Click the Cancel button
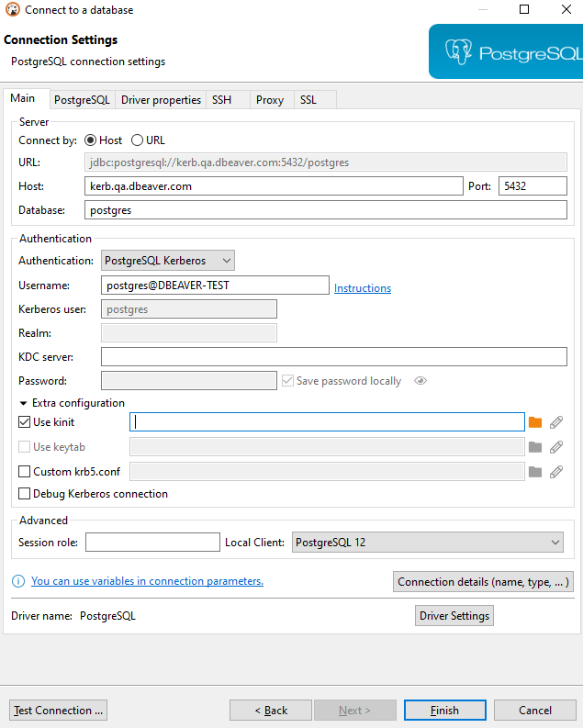The width and height of the screenshot is (583, 728). (535, 711)
